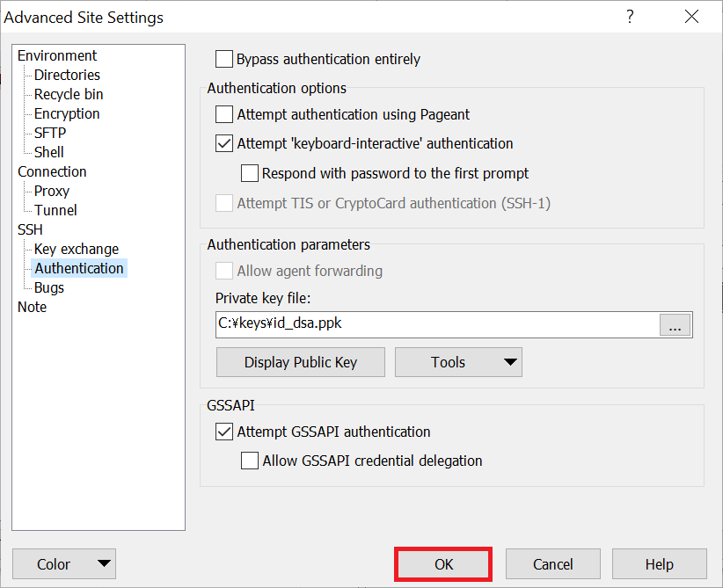Select Directories in the settings tree
The image size is (723, 588).
click(x=67, y=76)
